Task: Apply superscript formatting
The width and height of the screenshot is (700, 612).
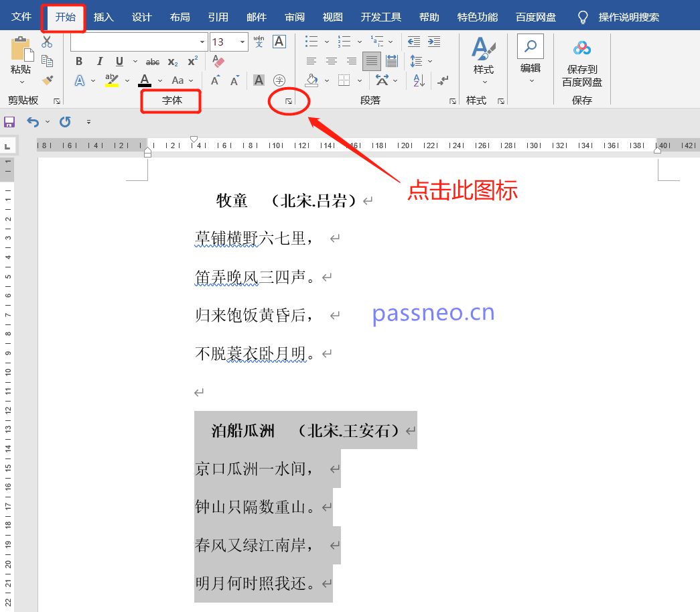Action: tap(192, 60)
